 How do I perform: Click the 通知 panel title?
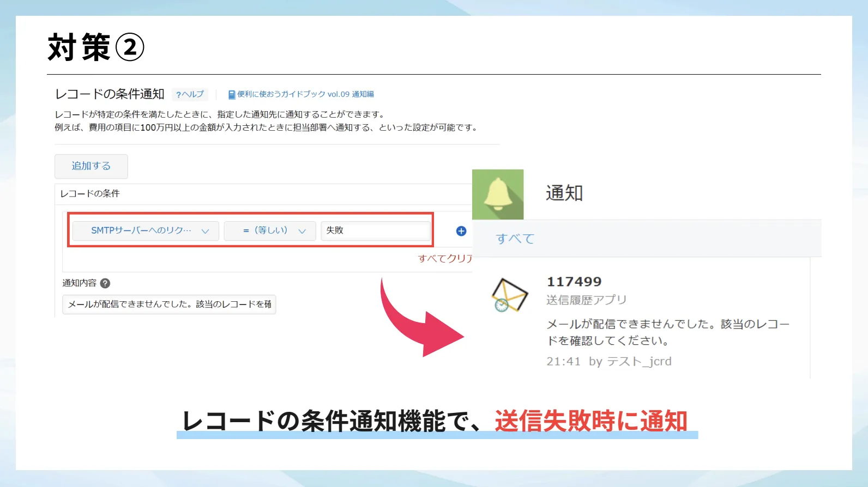pos(564,193)
